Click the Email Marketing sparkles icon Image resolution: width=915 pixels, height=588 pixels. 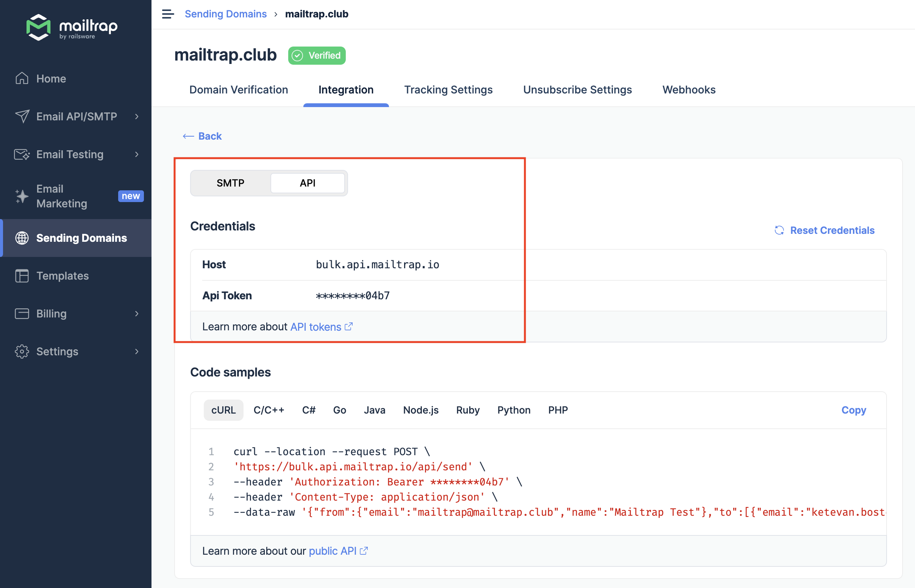[x=22, y=196]
